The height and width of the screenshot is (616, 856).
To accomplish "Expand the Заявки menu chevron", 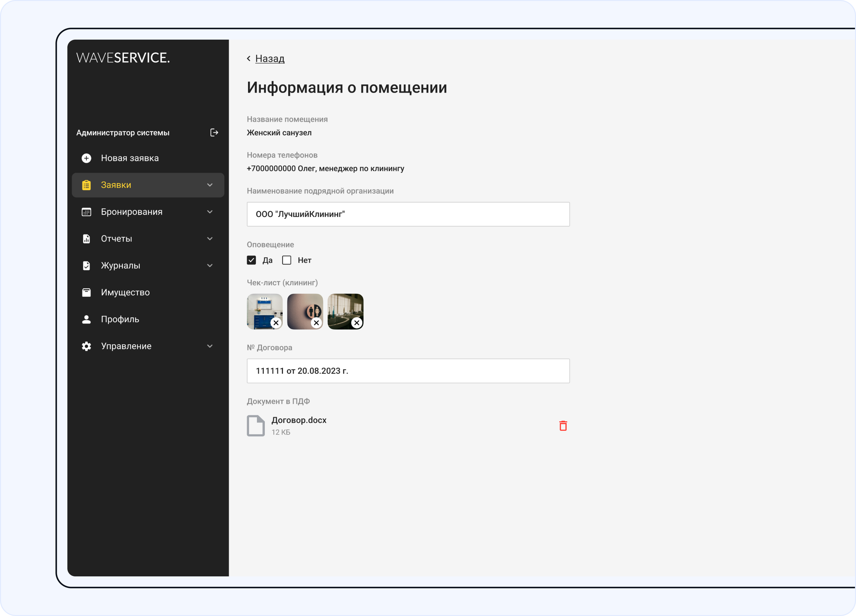I will point(210,185).
